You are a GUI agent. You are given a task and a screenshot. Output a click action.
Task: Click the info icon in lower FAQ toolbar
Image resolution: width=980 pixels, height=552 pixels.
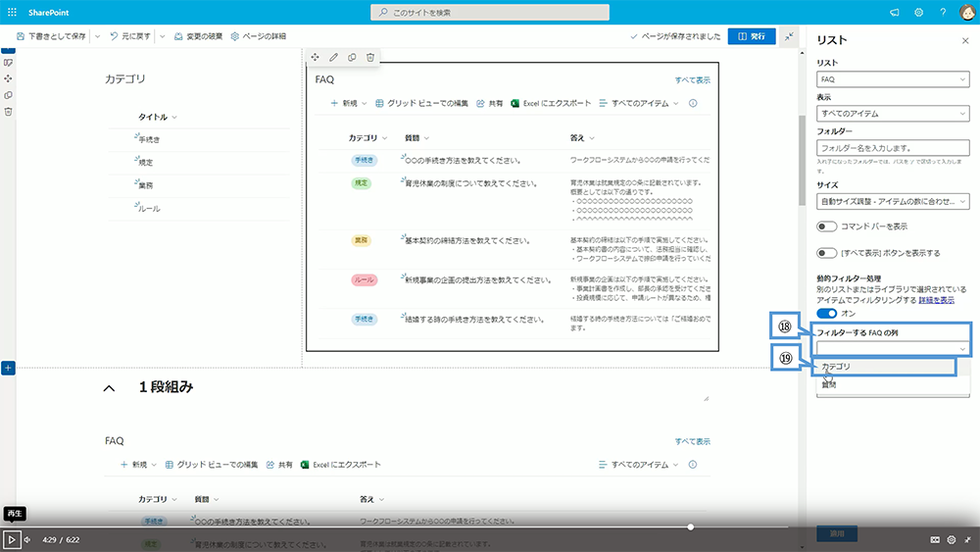point(693,465)
